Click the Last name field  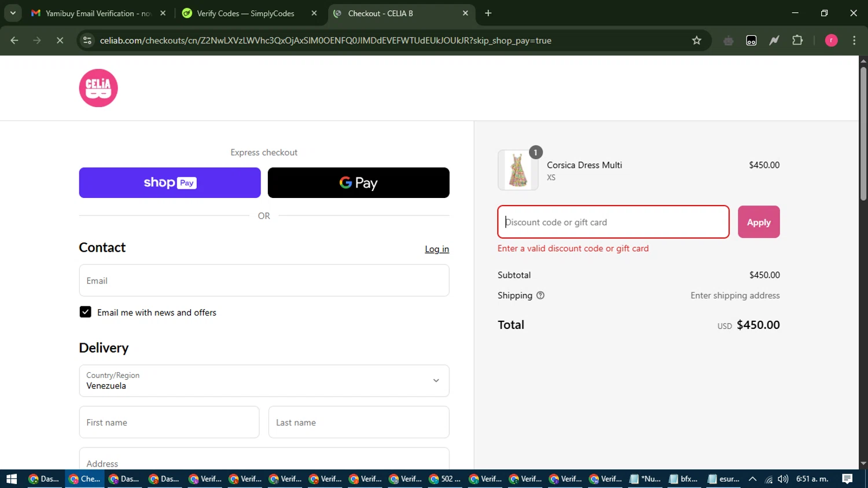(359, 422)
